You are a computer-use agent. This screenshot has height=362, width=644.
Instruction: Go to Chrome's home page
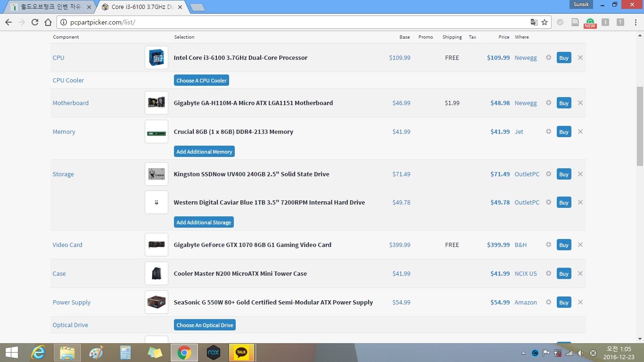click(48, 22)
